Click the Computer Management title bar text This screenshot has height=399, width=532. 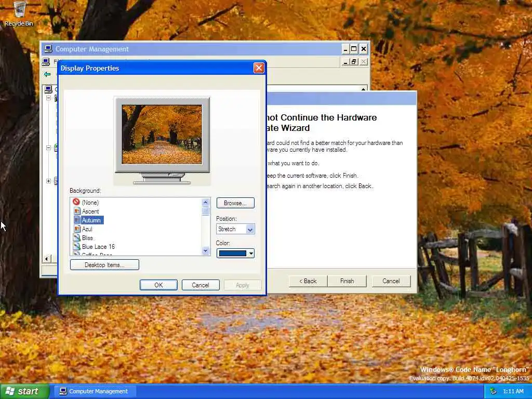coord(92,49)
